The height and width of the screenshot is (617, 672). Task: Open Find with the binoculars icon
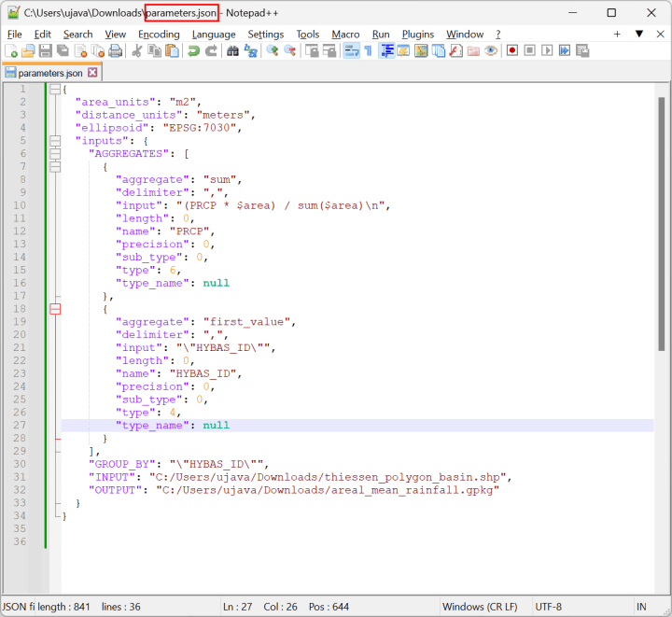click(x=233, y=50)
